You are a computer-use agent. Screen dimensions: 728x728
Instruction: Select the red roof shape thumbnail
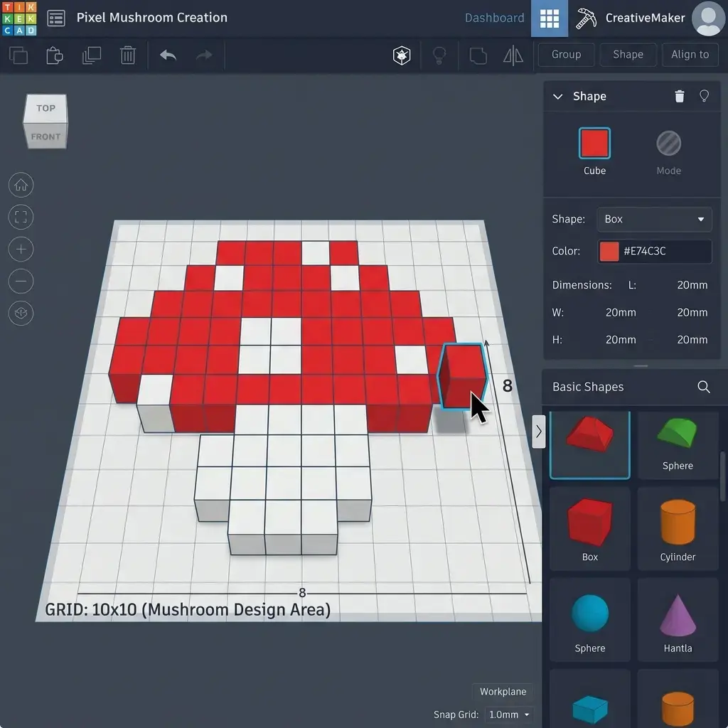click(x=589, y=444)
